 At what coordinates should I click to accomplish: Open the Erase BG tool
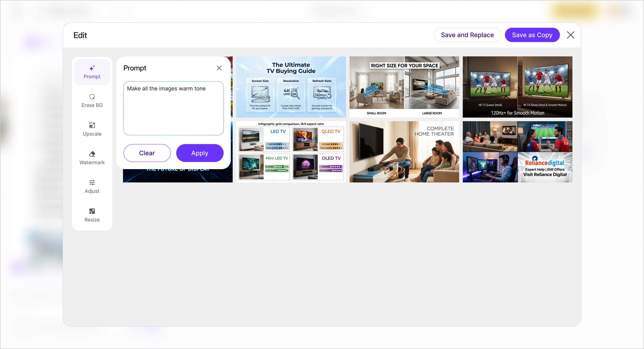pos(92,101)
